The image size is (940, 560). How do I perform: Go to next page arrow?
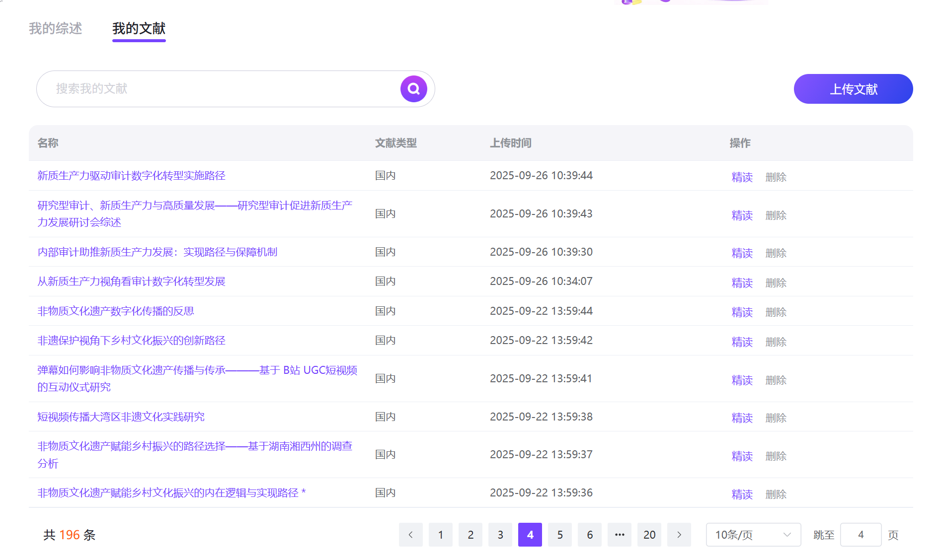pos(679,535)
